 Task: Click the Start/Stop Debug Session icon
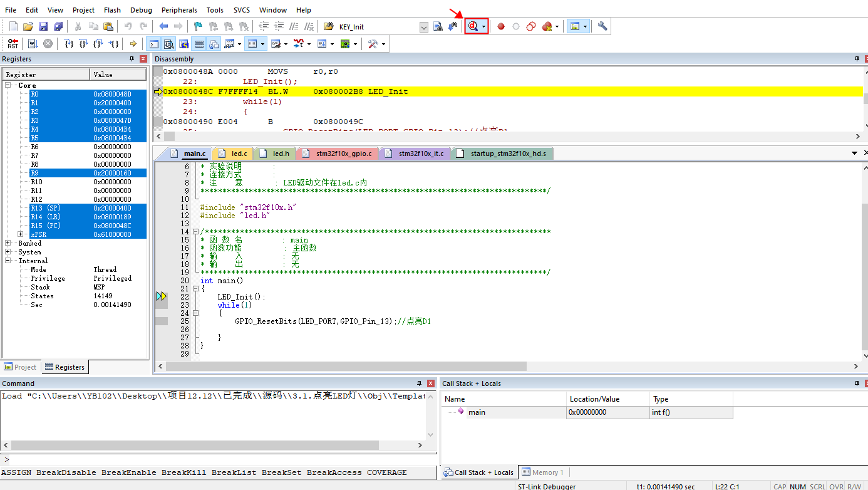[x=473, y=26]
